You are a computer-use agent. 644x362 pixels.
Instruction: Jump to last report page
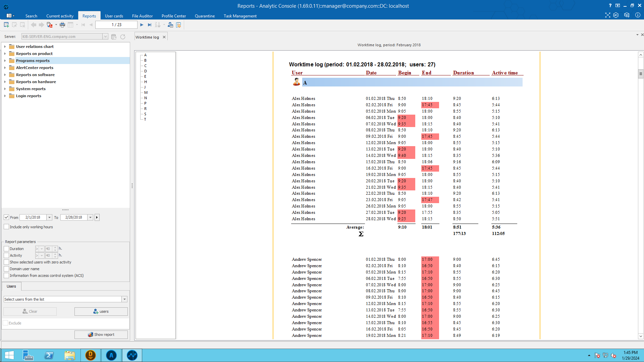[150, 25]
